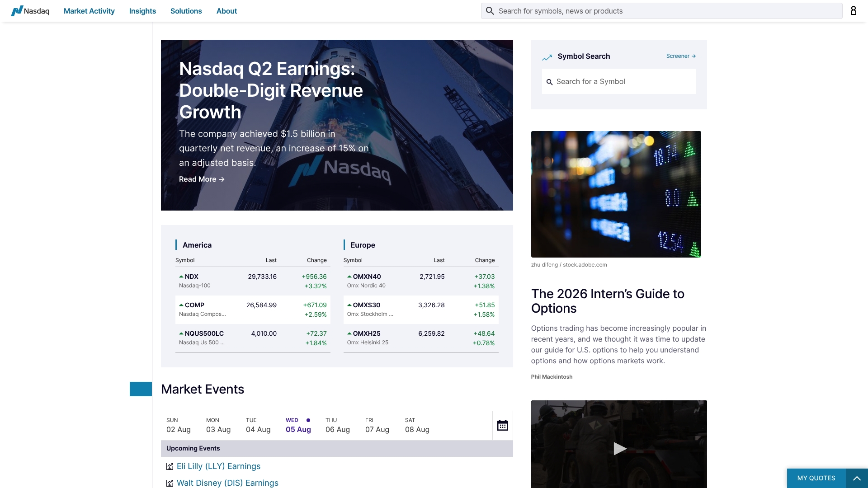Click the author name Phil Mackintosh
The width and height of the screenshot is (868, 488).
[552, 377]
